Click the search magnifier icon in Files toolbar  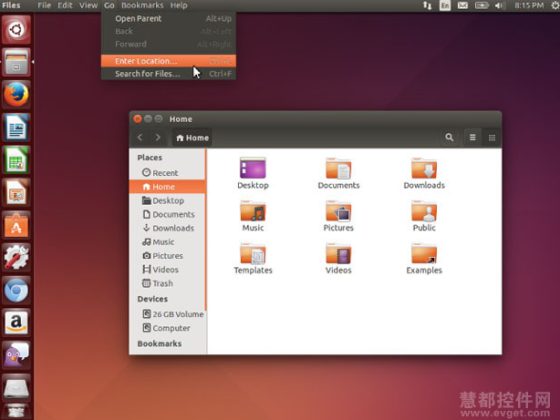point(449,138)
